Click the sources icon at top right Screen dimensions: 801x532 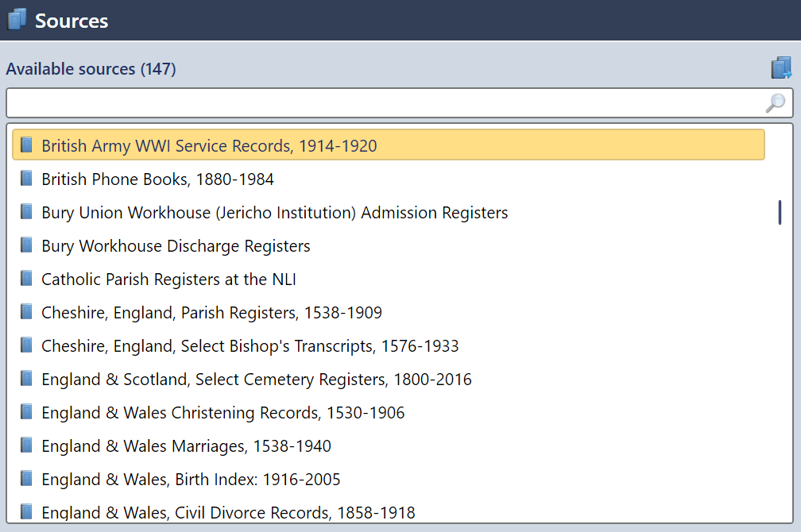pyautogui.click(x=782, y=68)
